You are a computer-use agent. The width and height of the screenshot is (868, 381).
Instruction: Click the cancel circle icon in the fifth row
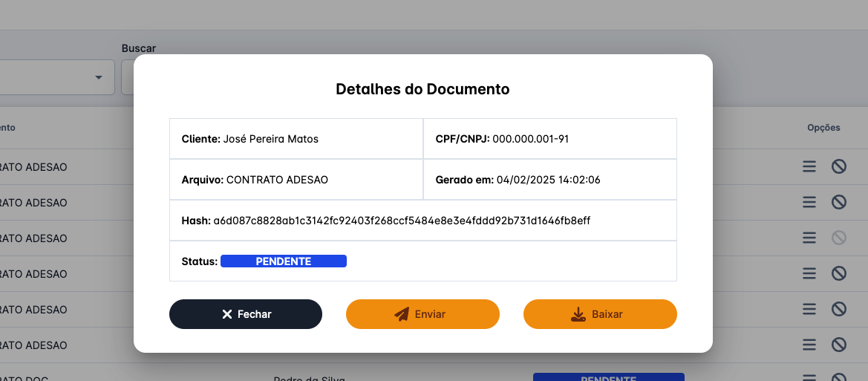[839, 310]
